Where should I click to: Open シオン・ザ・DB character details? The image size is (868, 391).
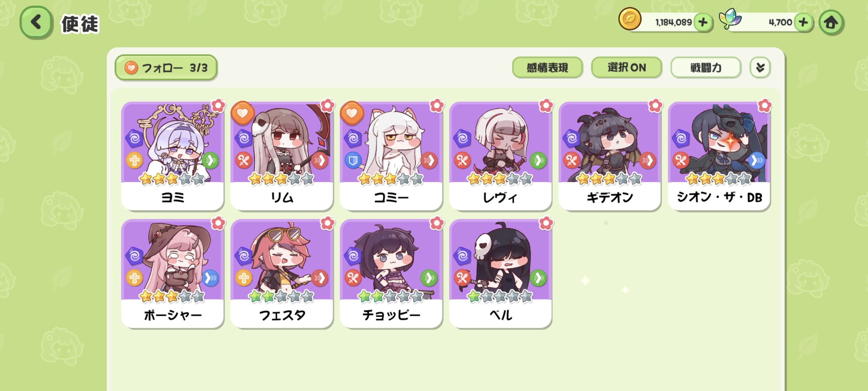(x=719, y=156)
